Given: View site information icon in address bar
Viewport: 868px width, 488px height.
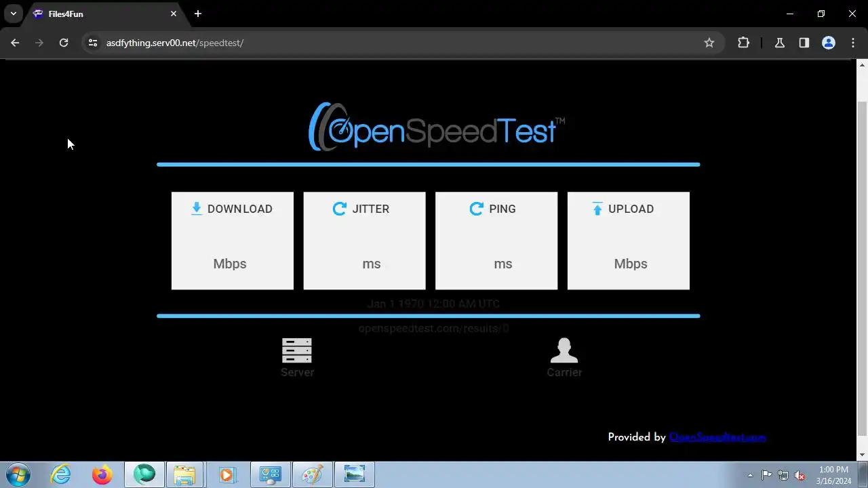Looking at the screenshot, I should coord(93,43).
